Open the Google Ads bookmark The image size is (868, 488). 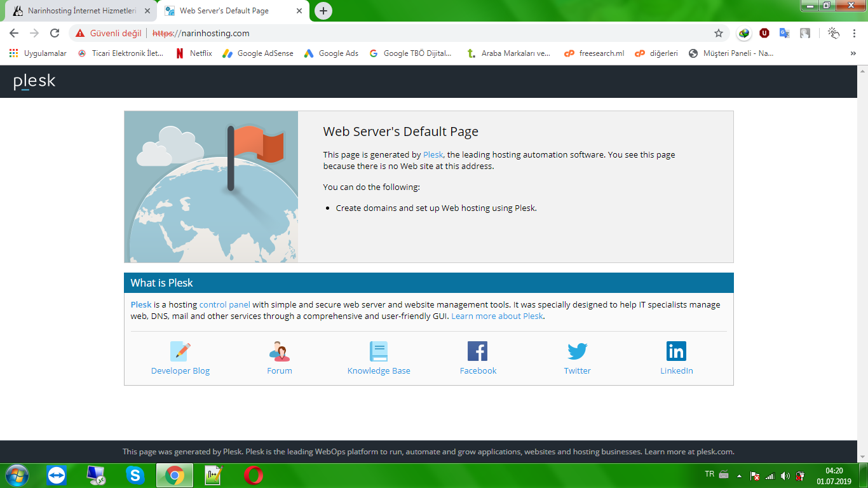pos(331,53)
